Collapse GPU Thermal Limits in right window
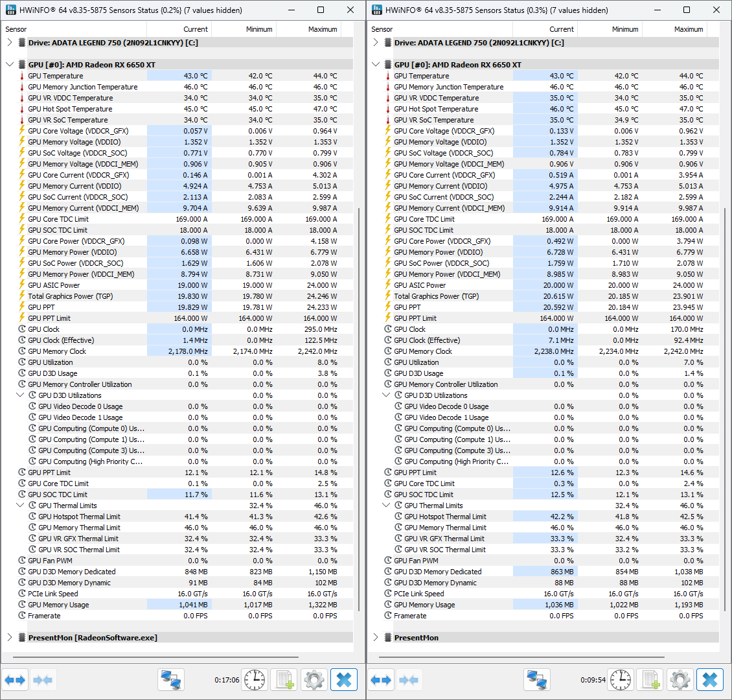 point(386,506)
